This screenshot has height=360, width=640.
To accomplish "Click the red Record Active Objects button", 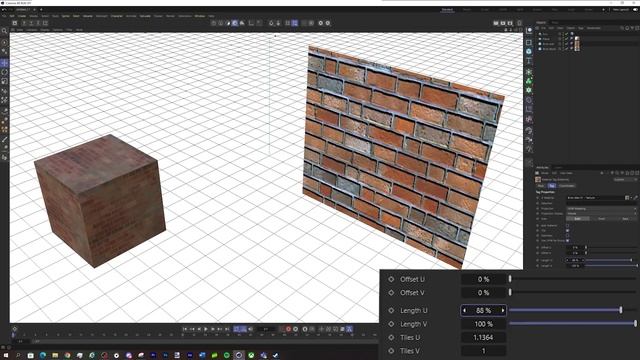I will click(x=288, y=329).
